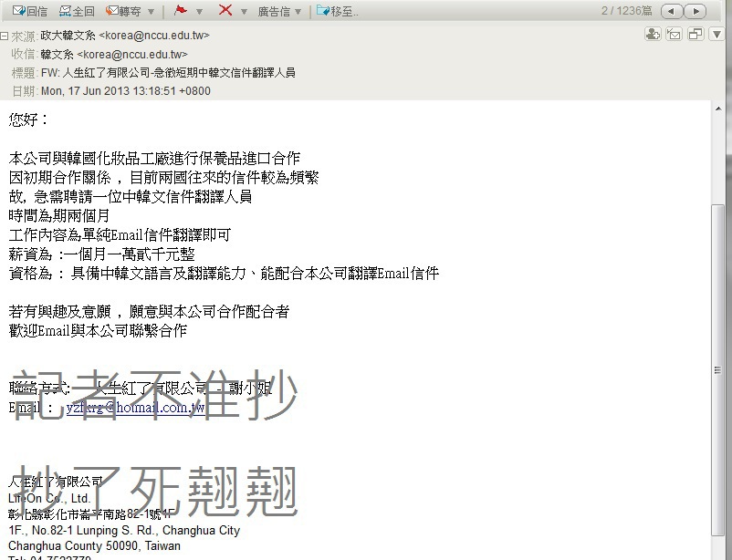Click the view message source envelope icon
Screen dimensions: 732x560
[674, 34]
